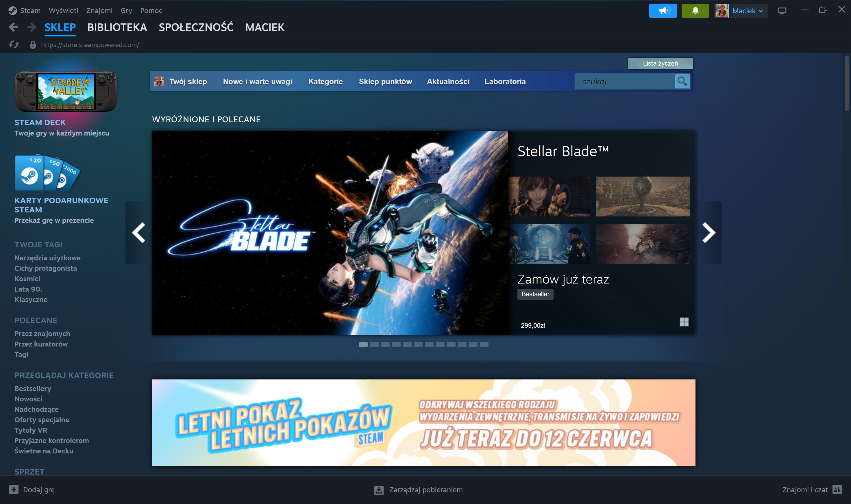Open the Wyświetl menu
This screenshot has width=851, height=504.
tap(63, 10)
